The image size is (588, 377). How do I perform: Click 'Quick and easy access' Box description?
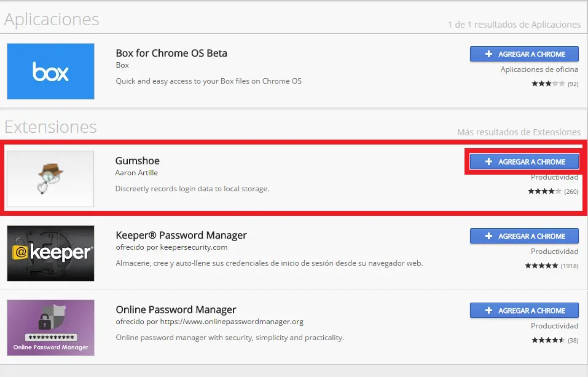point(208,81)
